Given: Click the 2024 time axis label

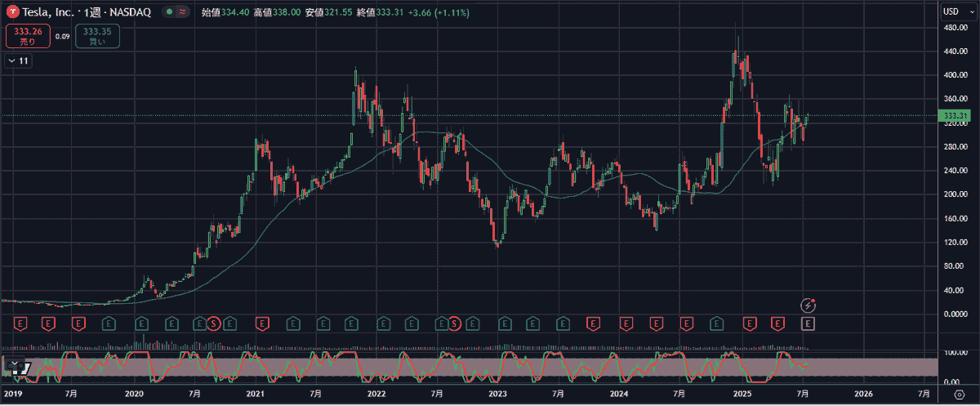Looking at the screenshot, I should (x=619, y=394).
